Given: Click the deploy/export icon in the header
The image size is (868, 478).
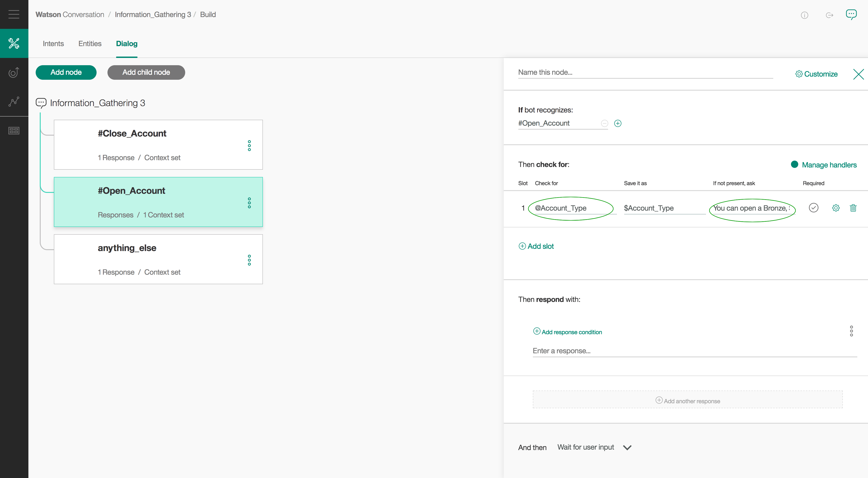Looking at the screenshot, I should pos(829,15).
